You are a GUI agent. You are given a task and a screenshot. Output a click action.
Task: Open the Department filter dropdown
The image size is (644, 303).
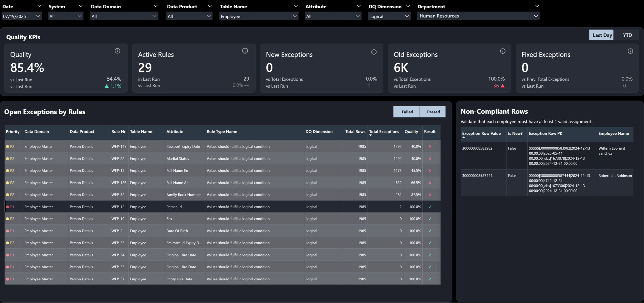click(x=536, y=16)
